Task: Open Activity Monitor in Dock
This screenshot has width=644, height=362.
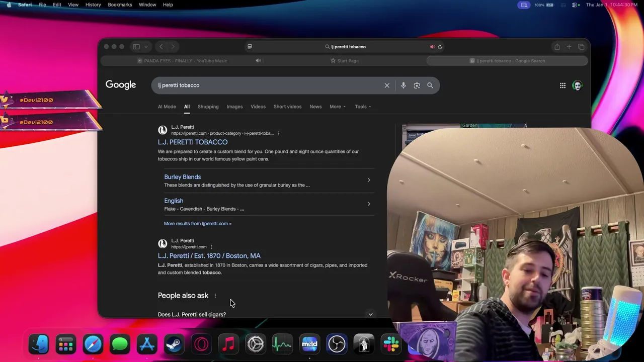Action: point(282,344)
